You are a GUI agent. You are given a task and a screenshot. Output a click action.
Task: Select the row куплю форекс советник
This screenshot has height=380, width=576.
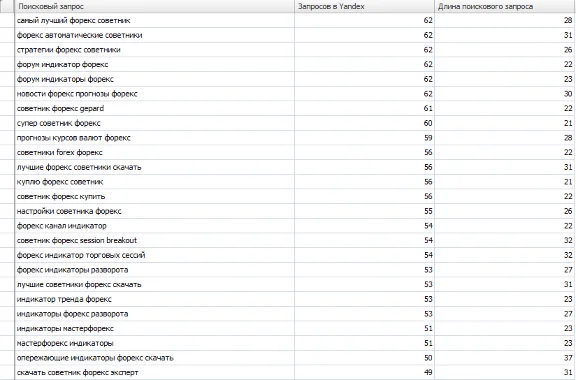pyautogui.click(x=288, y=182)
